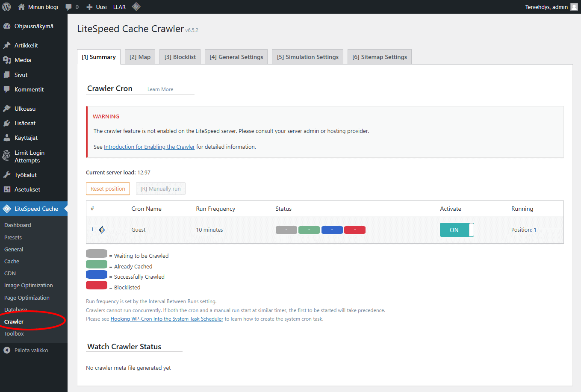Click the gray status pill in Guest row
581x392 pixels.
click(x=286, y=230)
